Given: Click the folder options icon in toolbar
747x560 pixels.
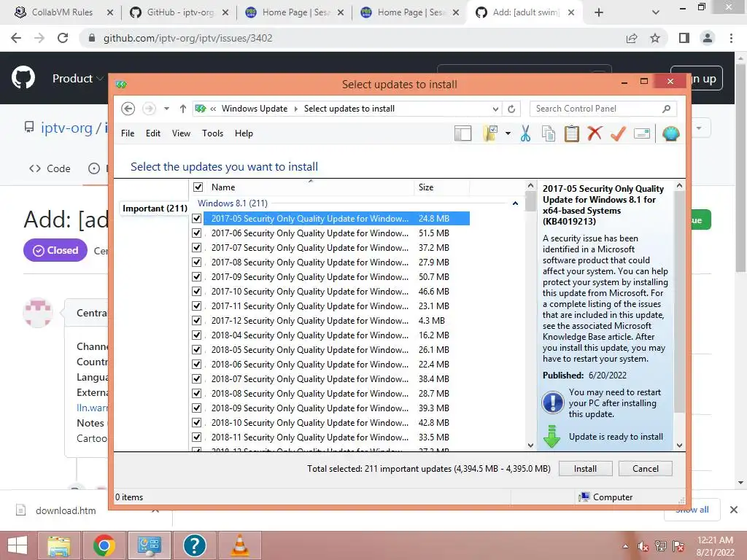Looking at the screenshot, I should coord(490,134).
